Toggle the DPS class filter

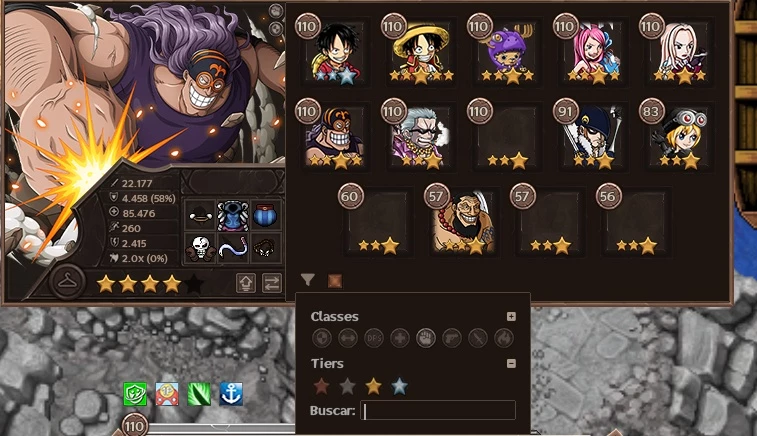coord(374,338)
